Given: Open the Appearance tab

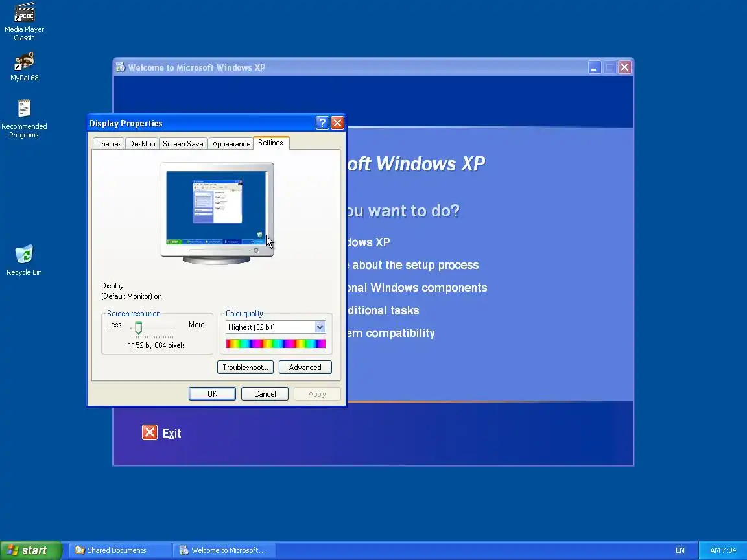Looking at the screenshot, I should click(x=231, y=144).
